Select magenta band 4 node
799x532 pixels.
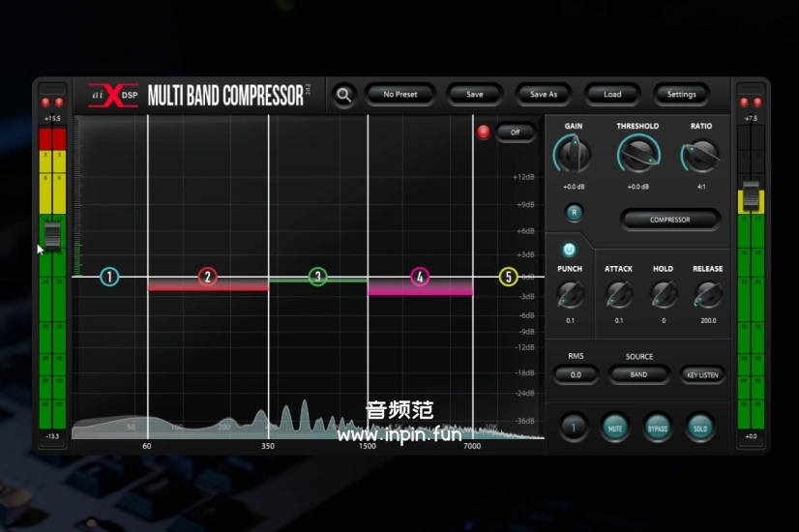pyautogui.click(x=420, y=277)
